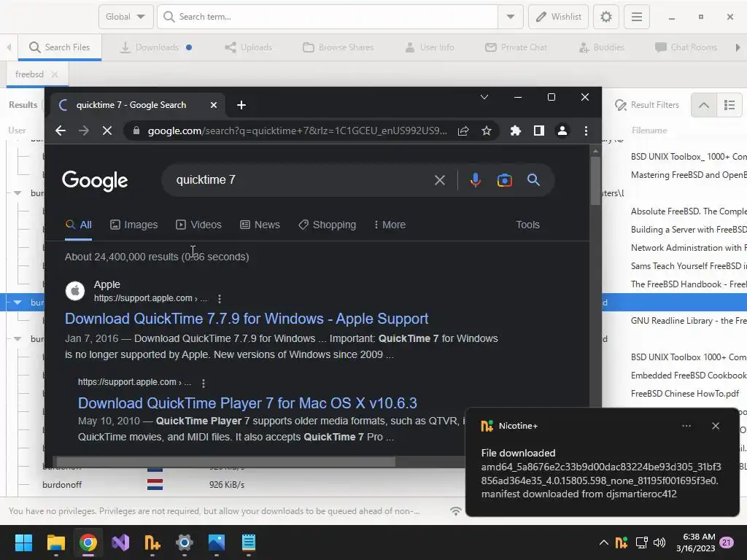Select 'FreeBSD Chinese HowTo.pdf' result
747x560 pixels.
coord(684,393)
